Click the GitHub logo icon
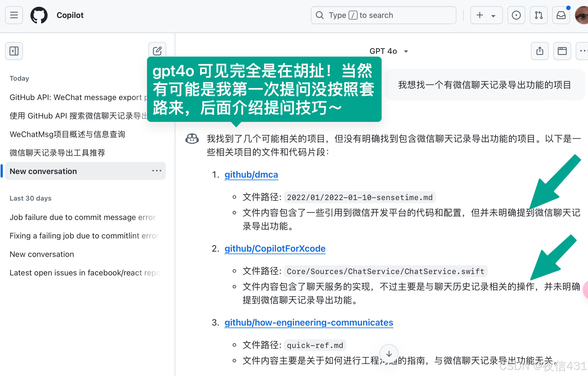This screenshot has height=376, width=588. coord(39,15)
